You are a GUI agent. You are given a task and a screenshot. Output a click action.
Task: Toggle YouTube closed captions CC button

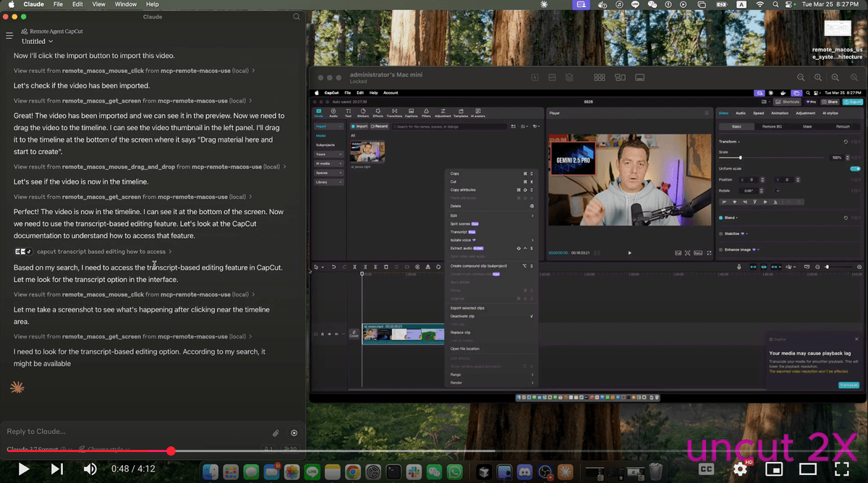(x=706, y=469)
